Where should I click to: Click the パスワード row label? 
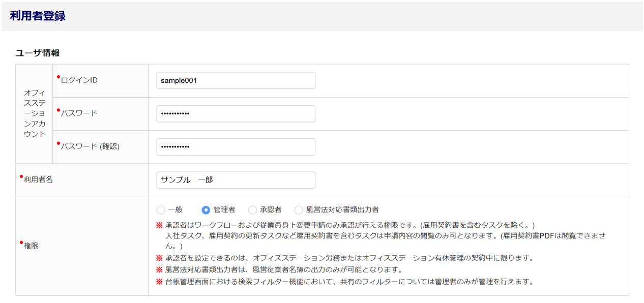pos(79,113)
